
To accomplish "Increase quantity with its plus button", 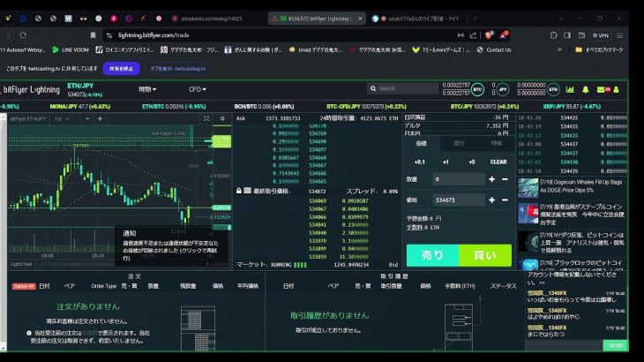I will click(491, 179).
